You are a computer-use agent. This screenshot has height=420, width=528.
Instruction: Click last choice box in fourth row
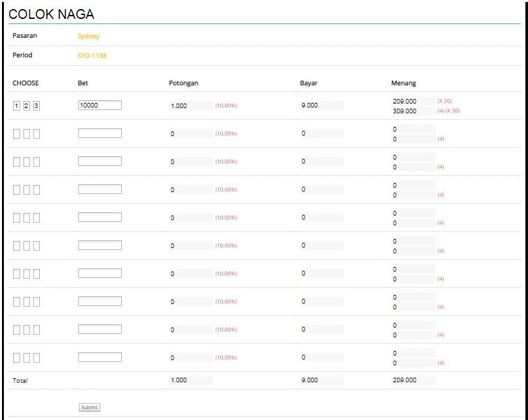click(x=37, y=189)
